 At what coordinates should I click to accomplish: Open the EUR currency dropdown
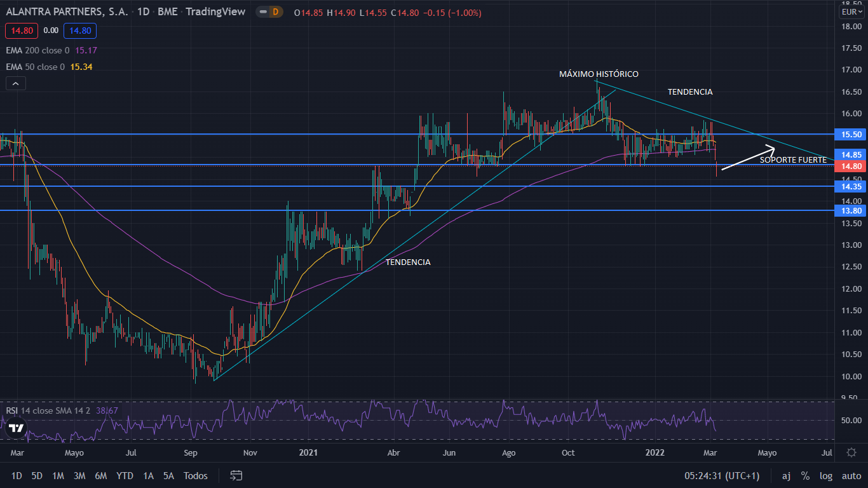pos(851,11)
